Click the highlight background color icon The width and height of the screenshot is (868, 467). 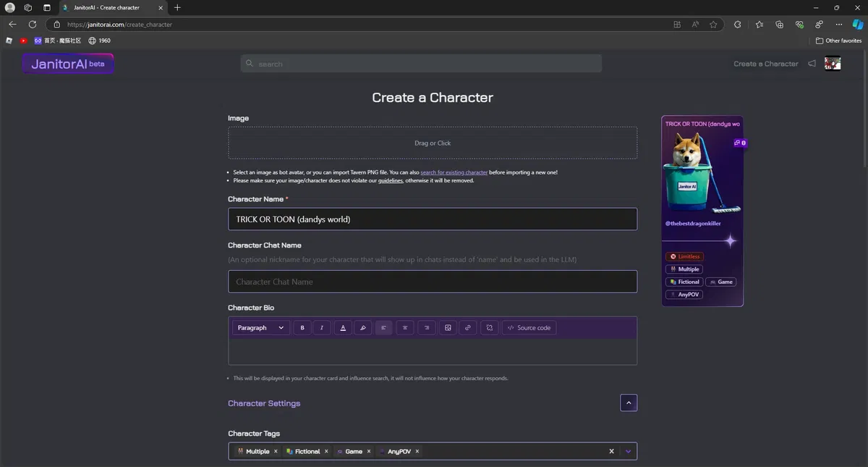[363, 328]
